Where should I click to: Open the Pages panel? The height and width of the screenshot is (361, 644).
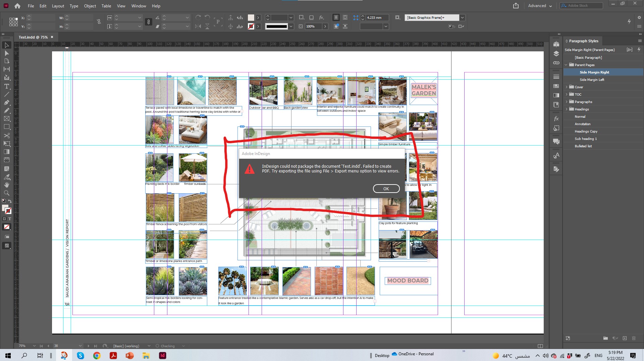pyautogui.click(x=556, y=44)
